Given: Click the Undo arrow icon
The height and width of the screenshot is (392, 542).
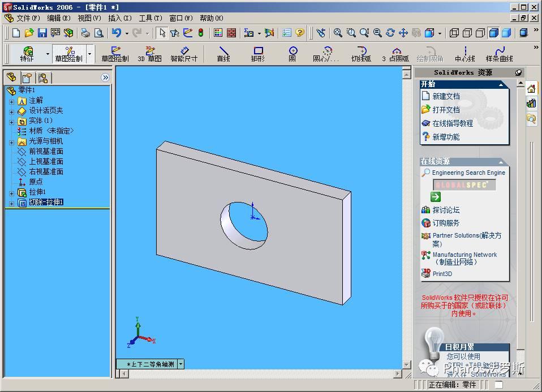Looking at the screenshot, I should click(x=117, y=33).
